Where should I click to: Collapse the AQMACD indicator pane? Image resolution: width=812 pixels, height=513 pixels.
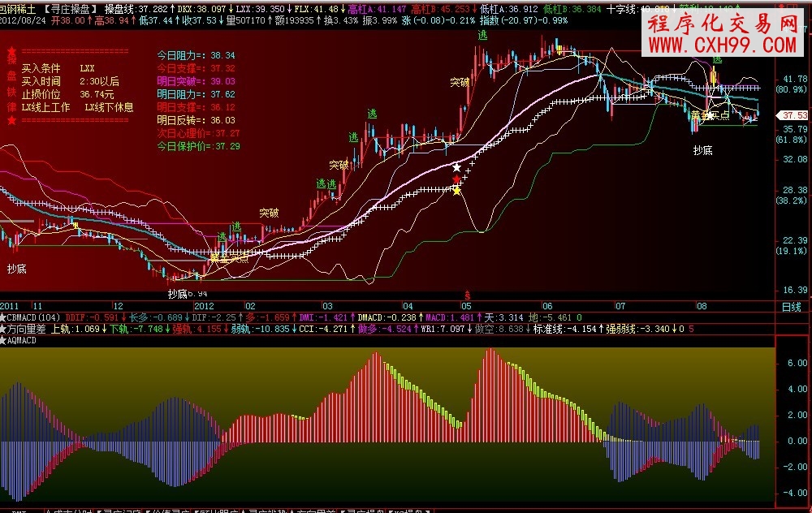5,342
